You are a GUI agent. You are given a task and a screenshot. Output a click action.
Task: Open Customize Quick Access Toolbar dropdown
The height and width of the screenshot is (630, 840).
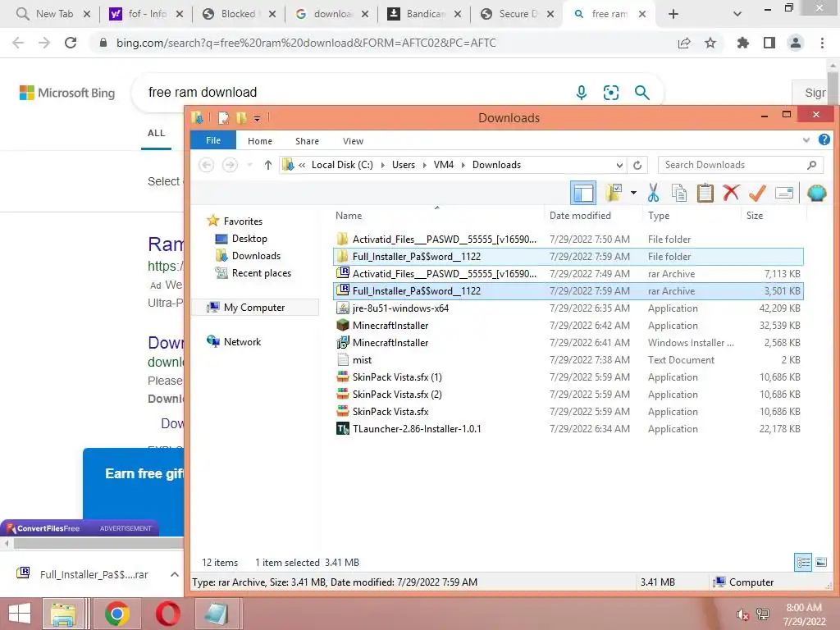[x=257, y=118]
